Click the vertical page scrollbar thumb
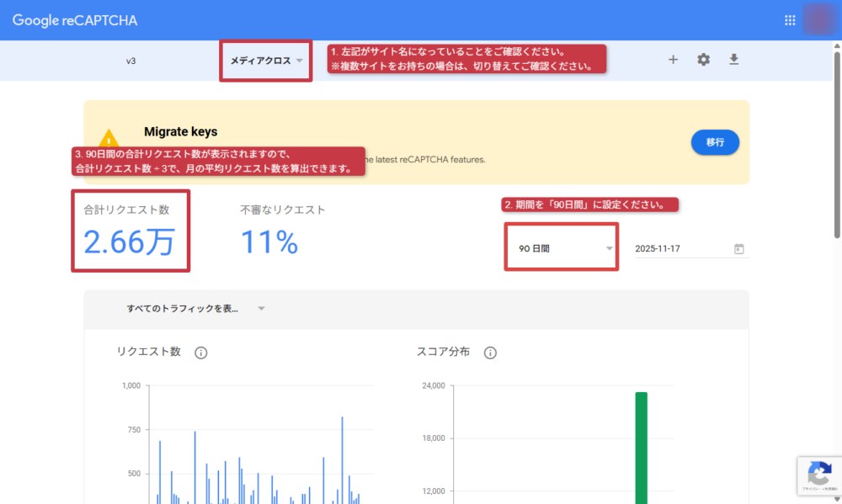This screenshot has height=504, width=842. 835,135
